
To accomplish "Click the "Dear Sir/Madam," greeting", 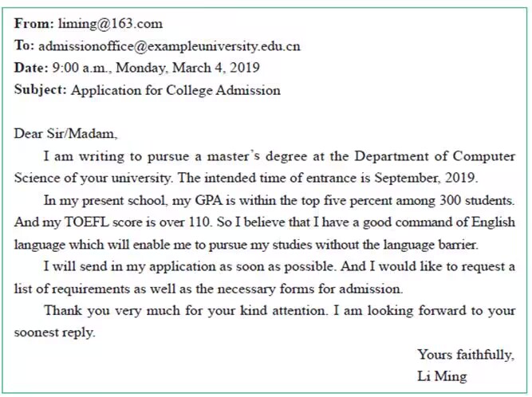I will (65, 133).
